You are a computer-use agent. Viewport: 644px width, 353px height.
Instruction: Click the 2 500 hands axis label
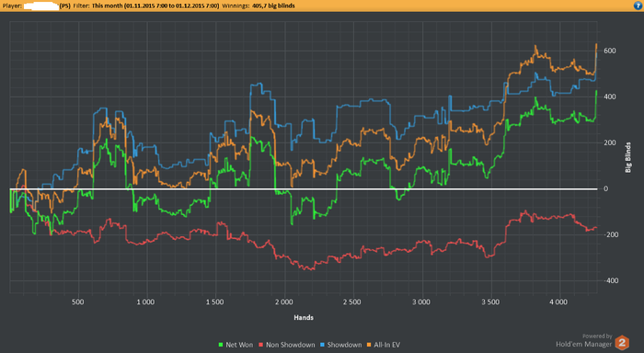tap(352, 302)
